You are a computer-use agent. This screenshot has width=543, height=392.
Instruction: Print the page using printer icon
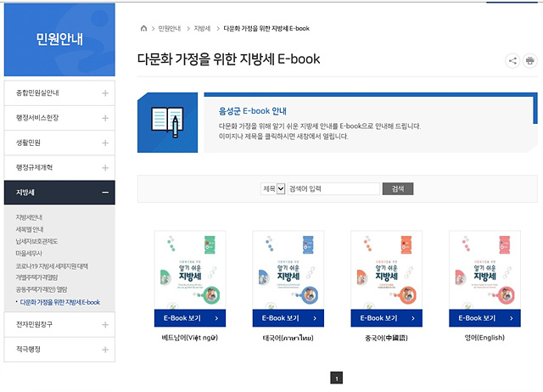pos(529,61)
